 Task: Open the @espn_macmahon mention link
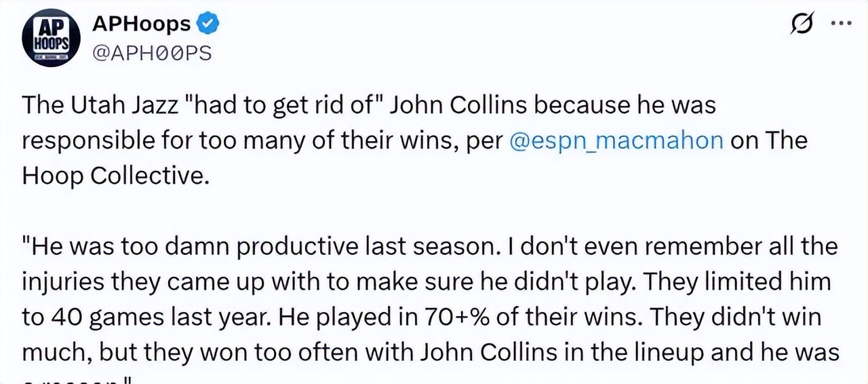614,140
